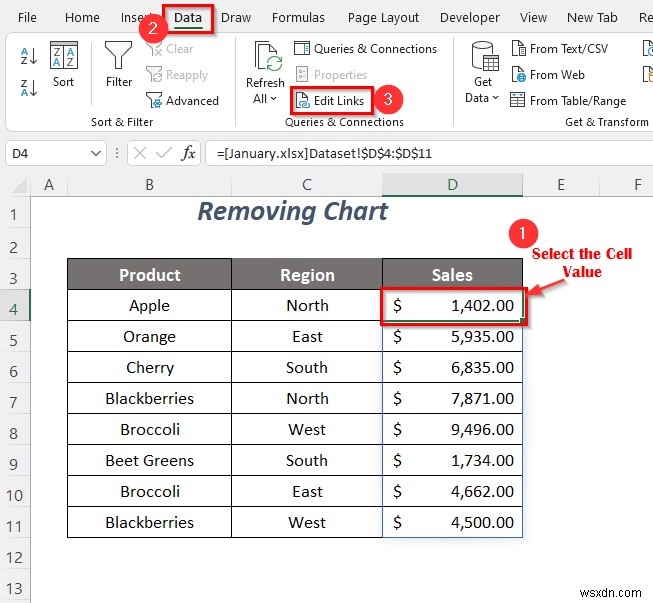Switch to the Formulas tab

(298, 17)
